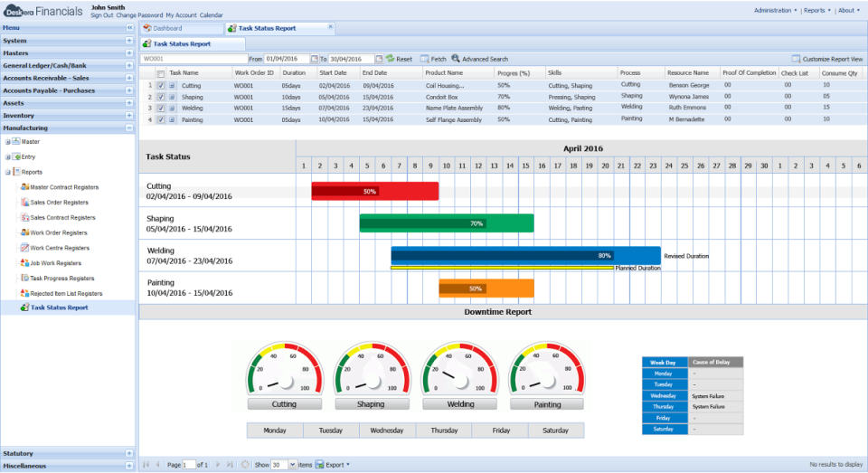
Task: Open the To date calendar picker
Action: point(379,59)
